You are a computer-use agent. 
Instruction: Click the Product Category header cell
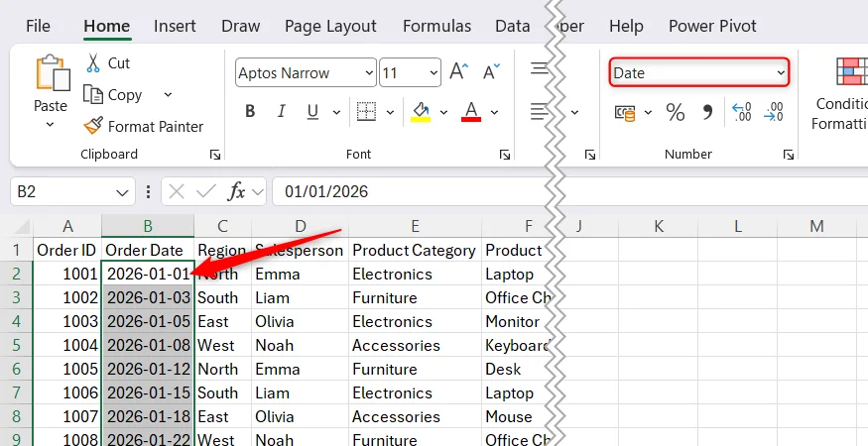[416, 250]
